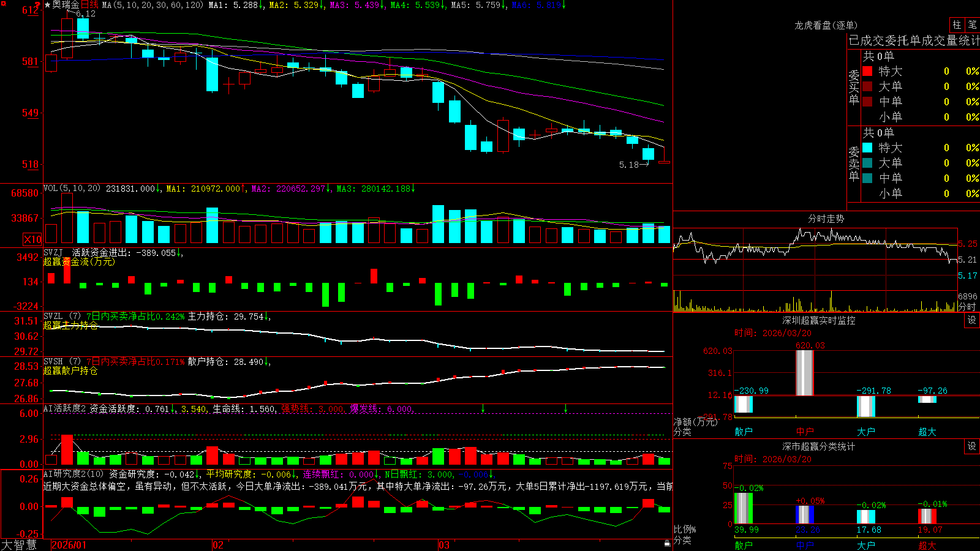Click the 超大 bar showing -97.26

point(927,399)
